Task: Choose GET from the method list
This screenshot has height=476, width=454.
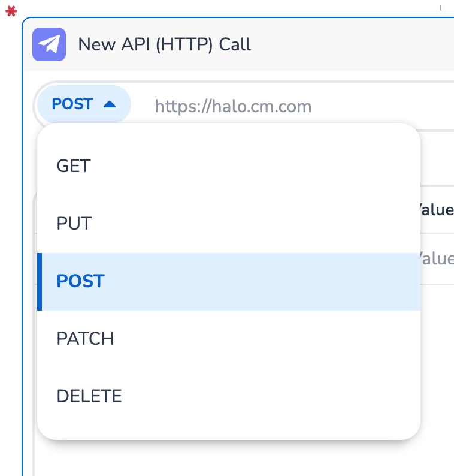Action: [x=74, y=166]
